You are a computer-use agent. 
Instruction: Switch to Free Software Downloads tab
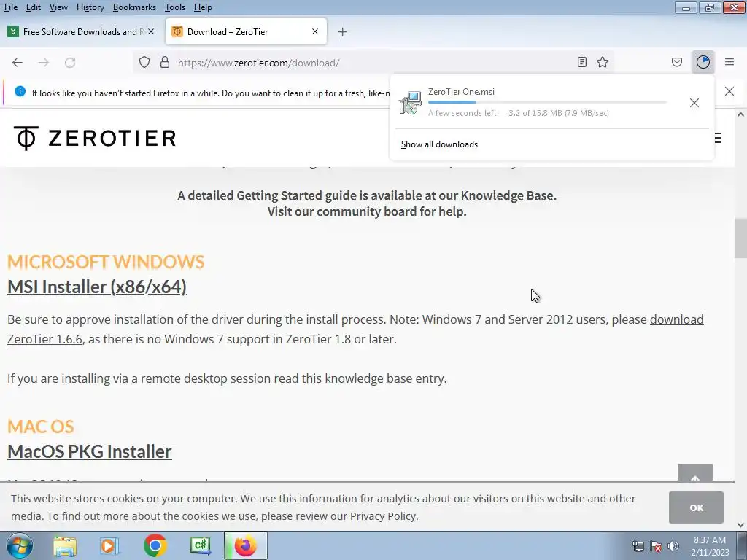[81, 31]
